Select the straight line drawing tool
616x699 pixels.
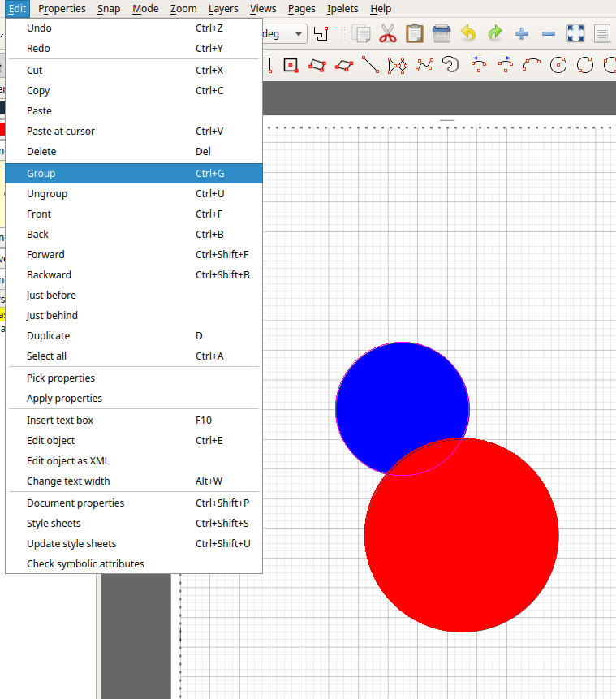370,66
